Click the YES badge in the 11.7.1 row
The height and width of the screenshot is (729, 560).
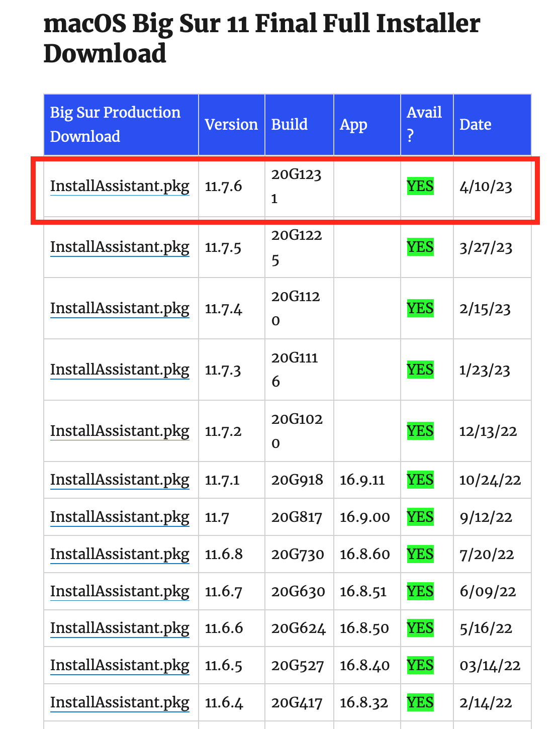coord(420,480)
